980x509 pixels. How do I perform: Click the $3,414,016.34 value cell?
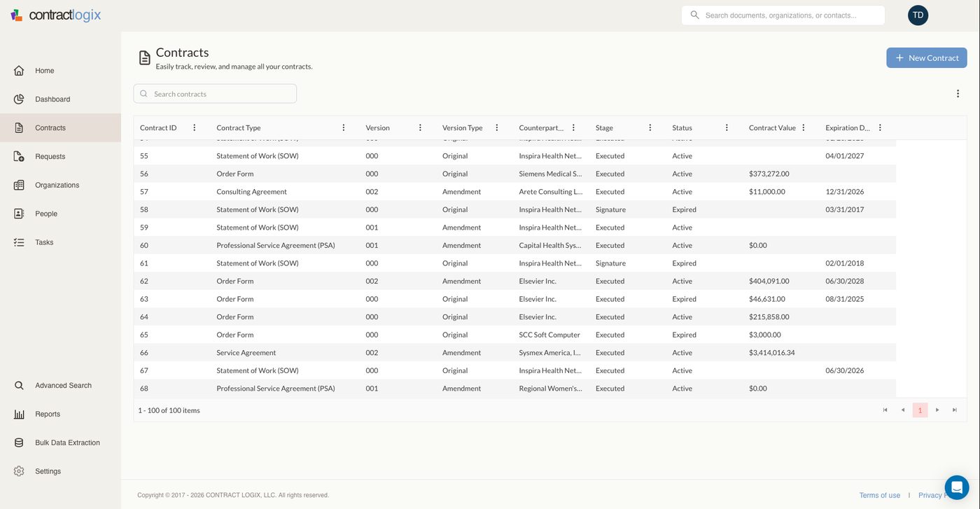(772, 353)
